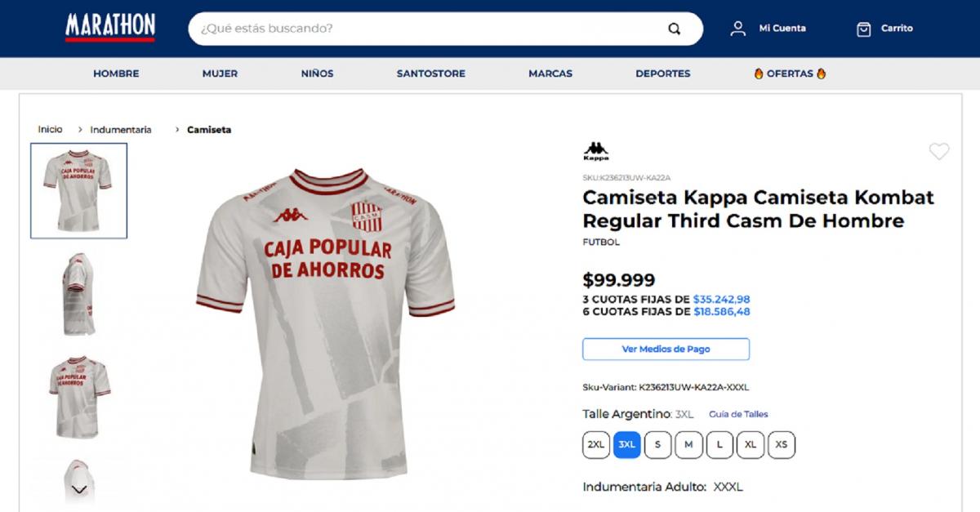The width and height of the screenshot is (980, 512).
Task: Open the Guía de Talles link
Action: pyautogui.click(x=737, y=414)
